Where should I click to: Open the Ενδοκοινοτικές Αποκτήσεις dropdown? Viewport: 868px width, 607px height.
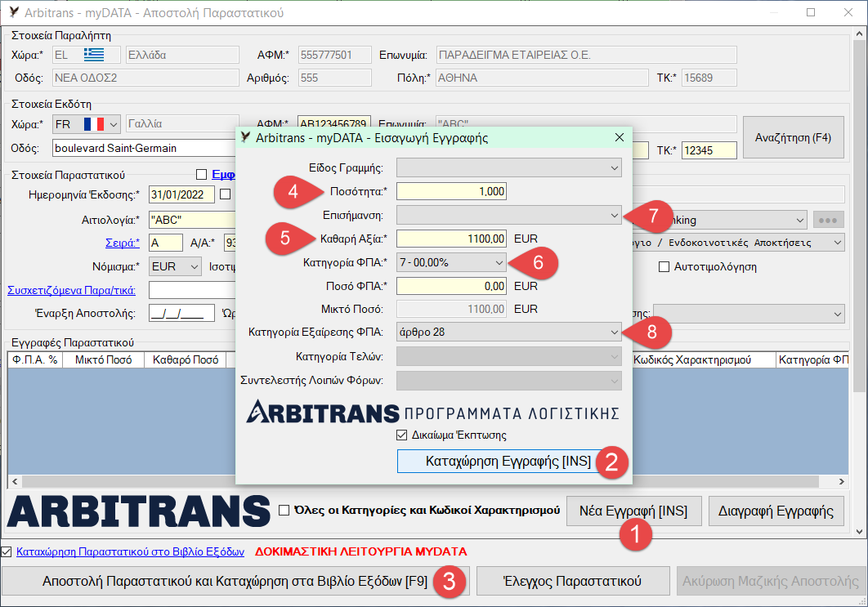[739, 243]
